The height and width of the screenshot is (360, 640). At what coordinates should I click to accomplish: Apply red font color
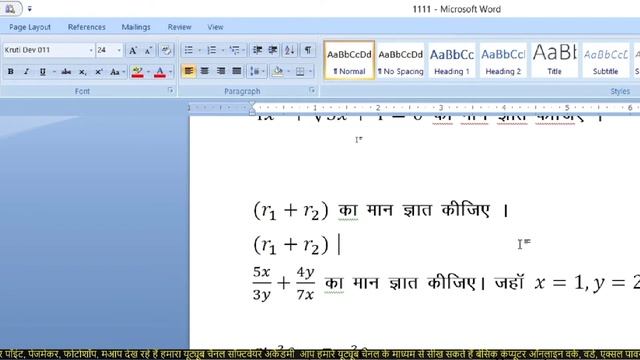pos(160,72)
